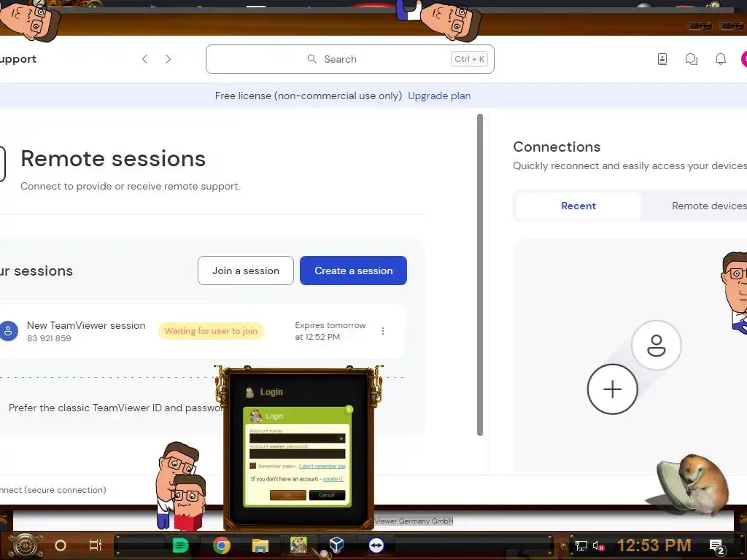This screenshot has height=560, width=747.
Task: Click the Prefer the classic TeamViewer ID text
Action: click(116, 408)
